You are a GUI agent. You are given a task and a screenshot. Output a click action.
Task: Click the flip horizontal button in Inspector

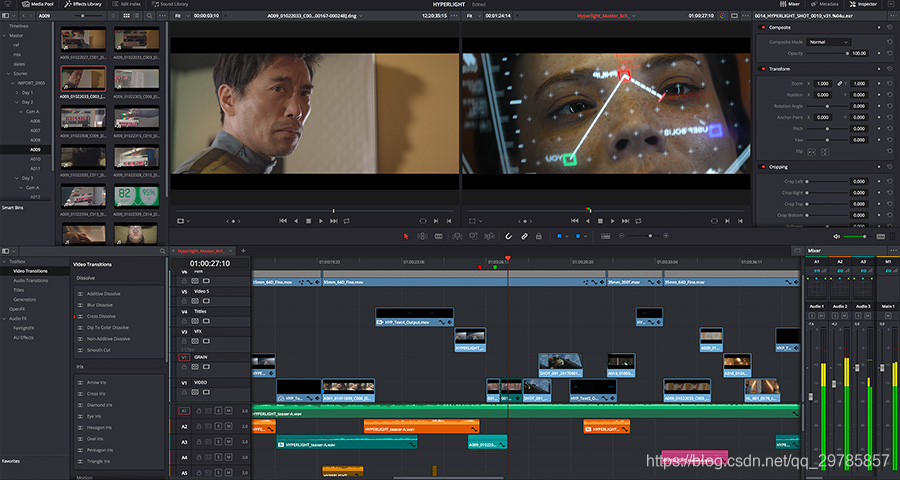812,152
